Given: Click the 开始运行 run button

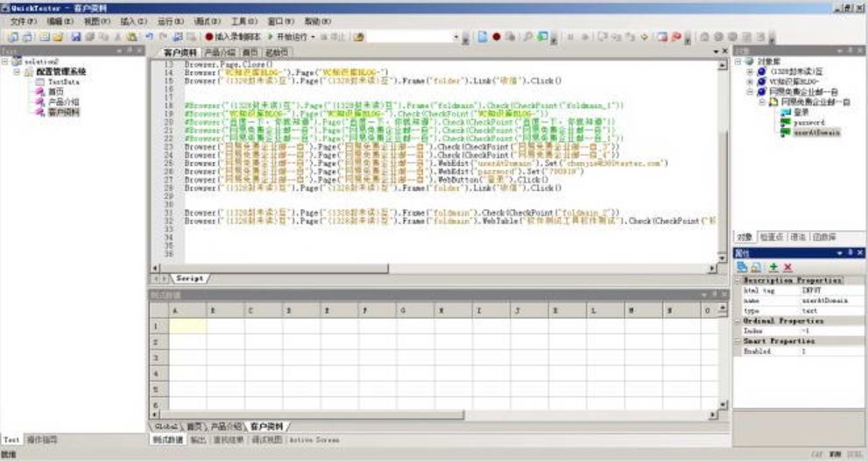Looking at the screenshot, I should tap(291, 37).
